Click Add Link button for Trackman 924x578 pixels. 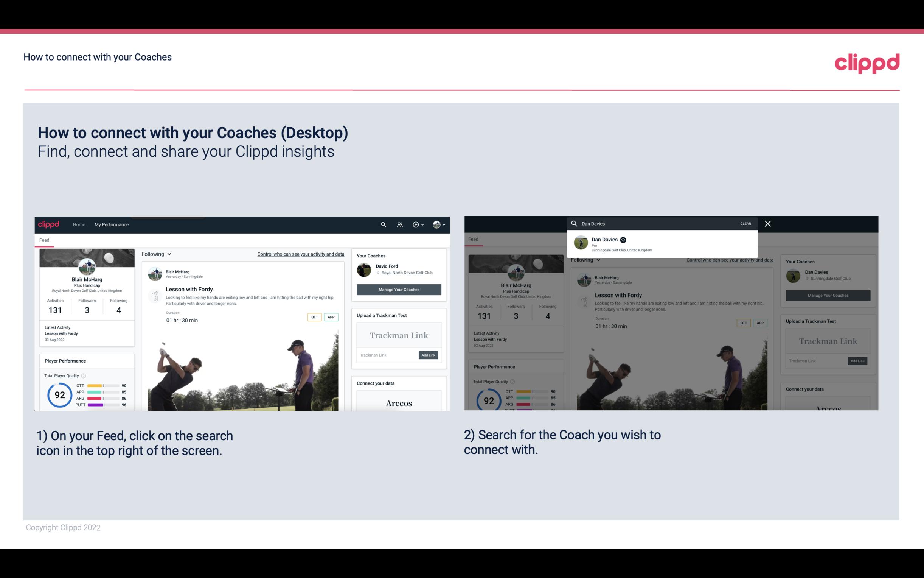pyautogui.click(x=429, y=354)
